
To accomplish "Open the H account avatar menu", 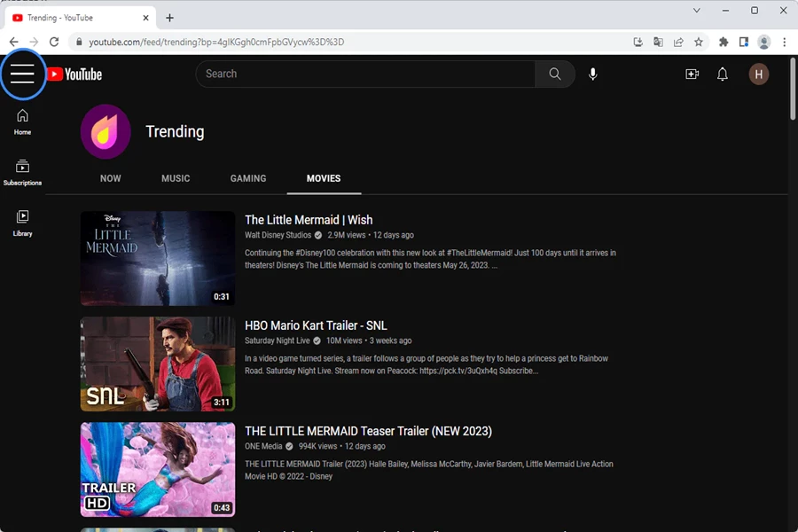I will coord(758,74).
